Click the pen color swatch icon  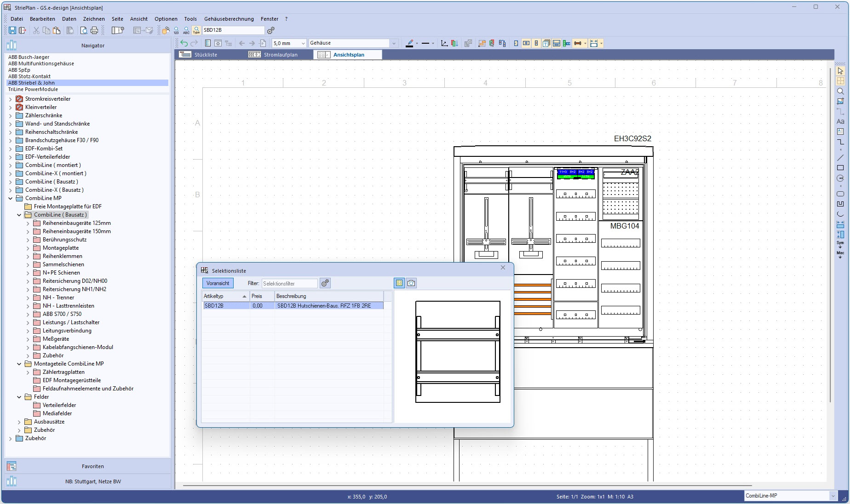410,43
